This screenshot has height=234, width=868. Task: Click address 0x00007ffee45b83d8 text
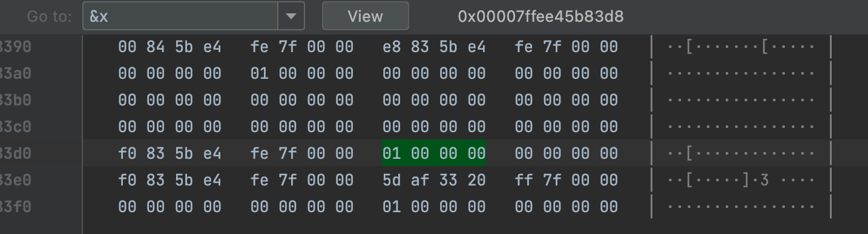[x=541, y=16]
